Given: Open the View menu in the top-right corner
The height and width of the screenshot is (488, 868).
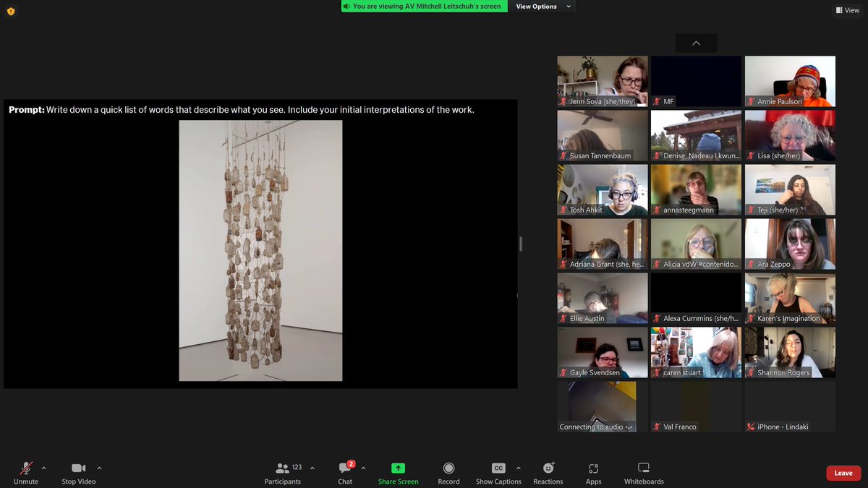Looking at the screenshot, I should coord(846,9).
